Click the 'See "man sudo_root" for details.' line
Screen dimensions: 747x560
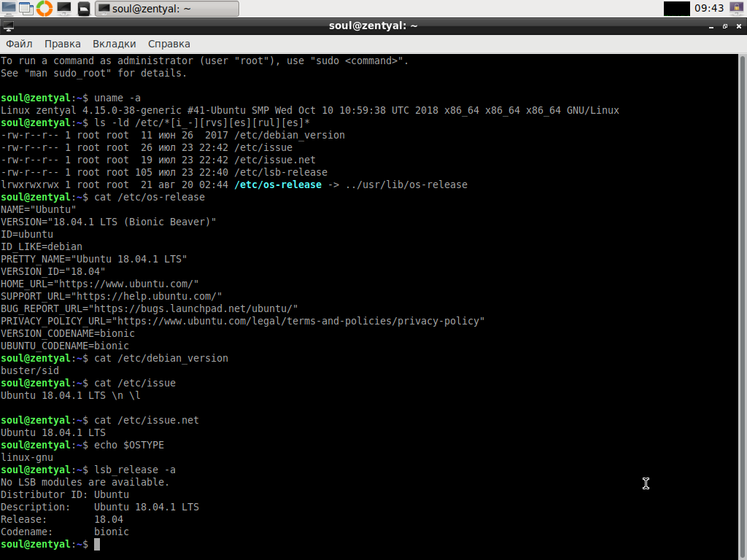[x=94, y=74]
